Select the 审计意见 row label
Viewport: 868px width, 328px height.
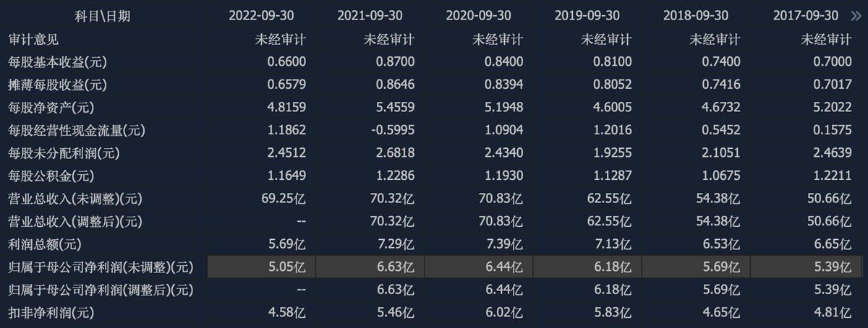pyautogui.click(x=33, y=39)
